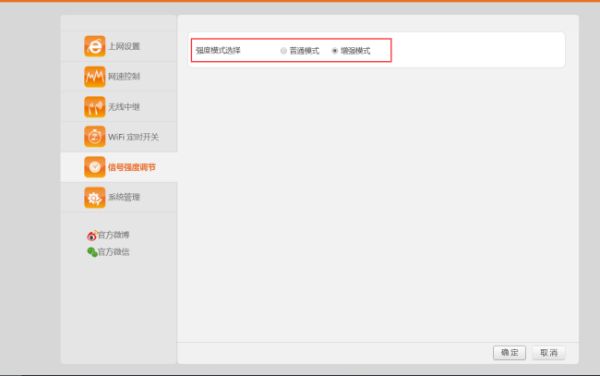600x376 pixels.
Task: Click the 取消 button
Action: point(549,353)
